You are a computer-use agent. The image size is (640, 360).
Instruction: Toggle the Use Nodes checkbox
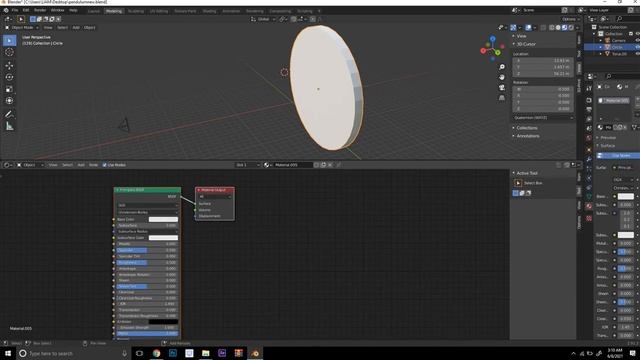[104, 165]
